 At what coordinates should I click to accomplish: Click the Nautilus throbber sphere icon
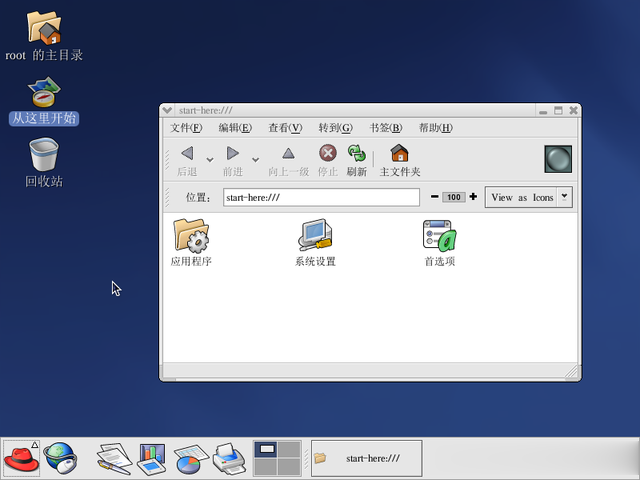[558, 159]
